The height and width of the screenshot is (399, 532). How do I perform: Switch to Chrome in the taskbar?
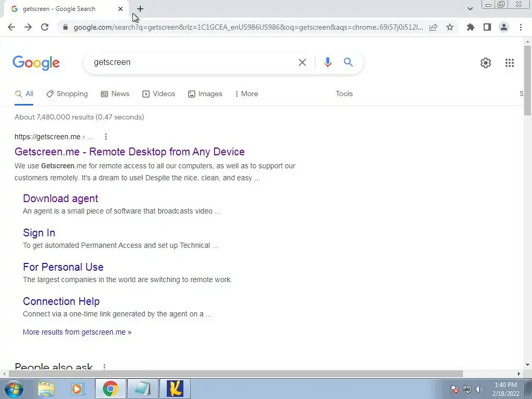coord(111,389)
